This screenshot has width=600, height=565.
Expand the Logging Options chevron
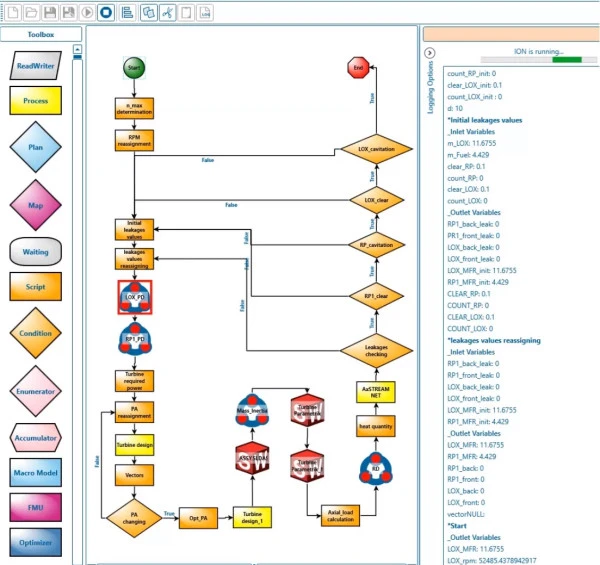tap(430, 53)
